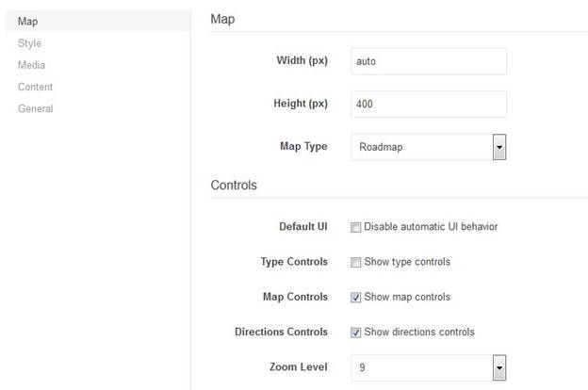Image resolution: width=588 pixels, height=390 pixels.
Task: Open the Map Type dropdown arrow
Action: [x=499, y=147]
